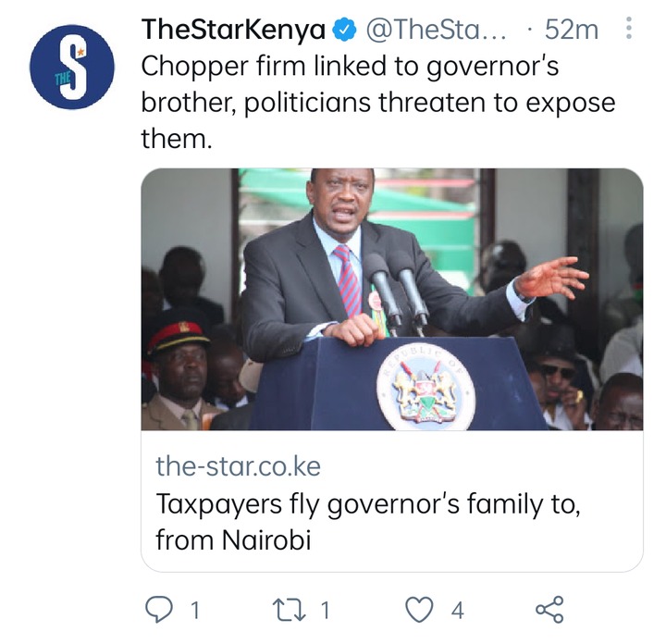Click the the-star.co.ke domain link

[238, 466]
